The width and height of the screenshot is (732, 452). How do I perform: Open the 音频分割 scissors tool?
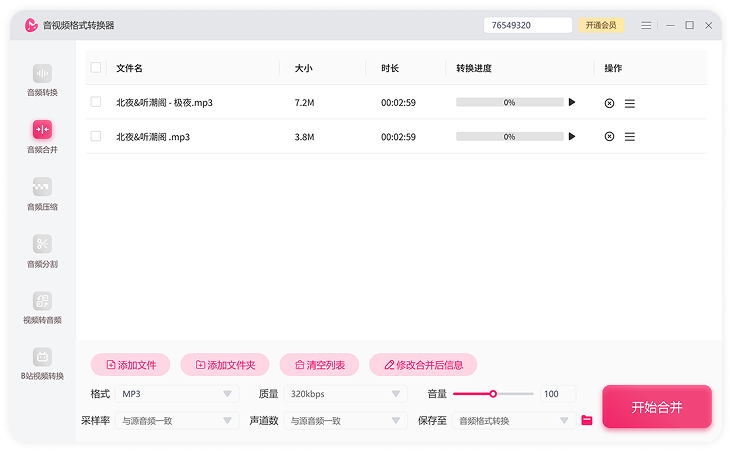pos(42,245)
